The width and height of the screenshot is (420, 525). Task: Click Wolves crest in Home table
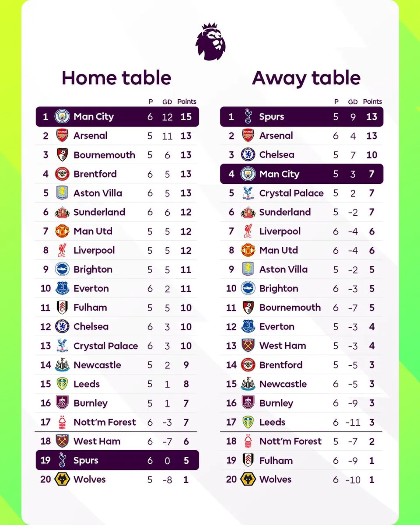coord(62,479)
